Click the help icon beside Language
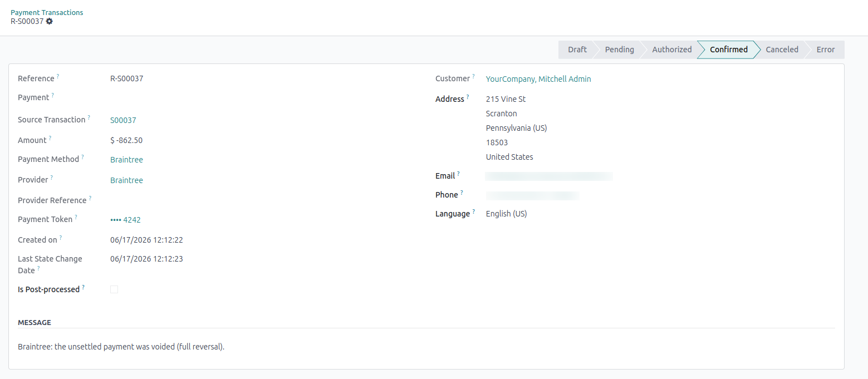The image size is (868, 379). coord(474,211)
